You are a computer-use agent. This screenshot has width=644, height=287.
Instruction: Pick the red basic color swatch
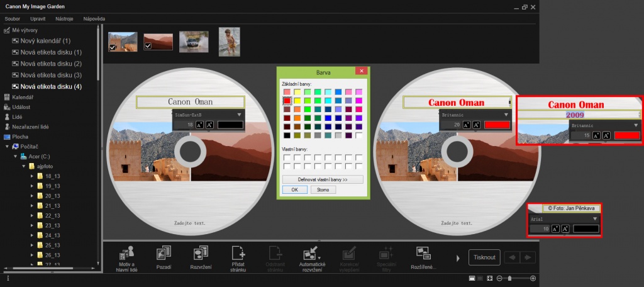point(287,101)
